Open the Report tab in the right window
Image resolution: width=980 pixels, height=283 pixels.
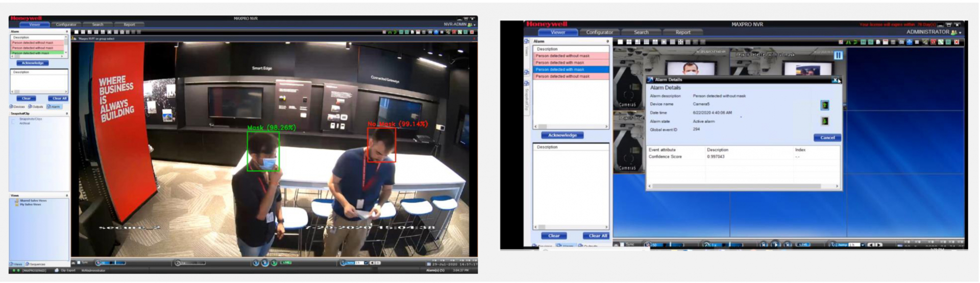(x=683, y=32)
